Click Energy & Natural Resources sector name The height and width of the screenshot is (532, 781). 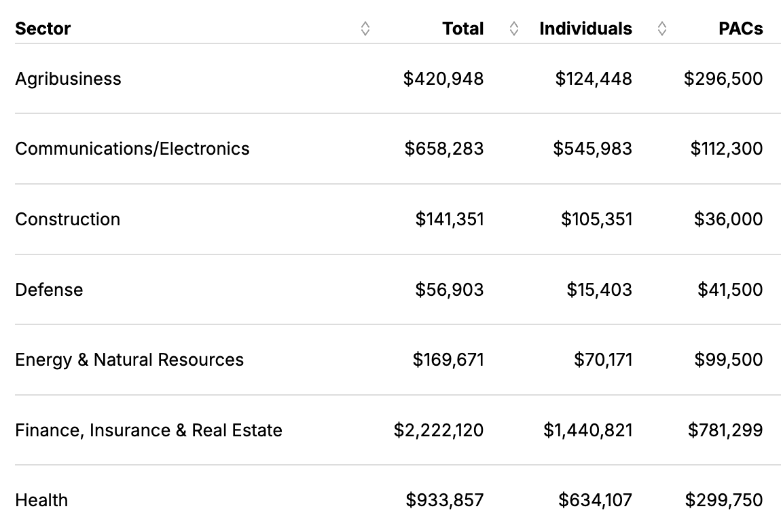point(129,360)
